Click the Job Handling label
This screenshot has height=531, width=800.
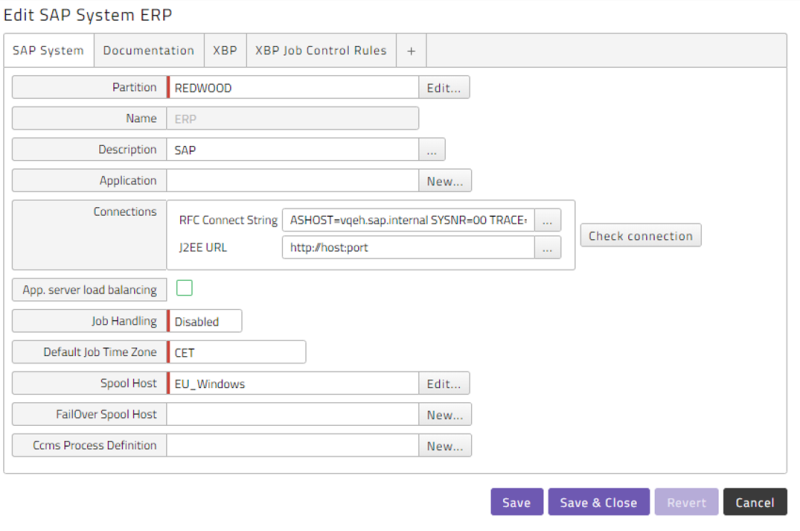tap(124, 321)
